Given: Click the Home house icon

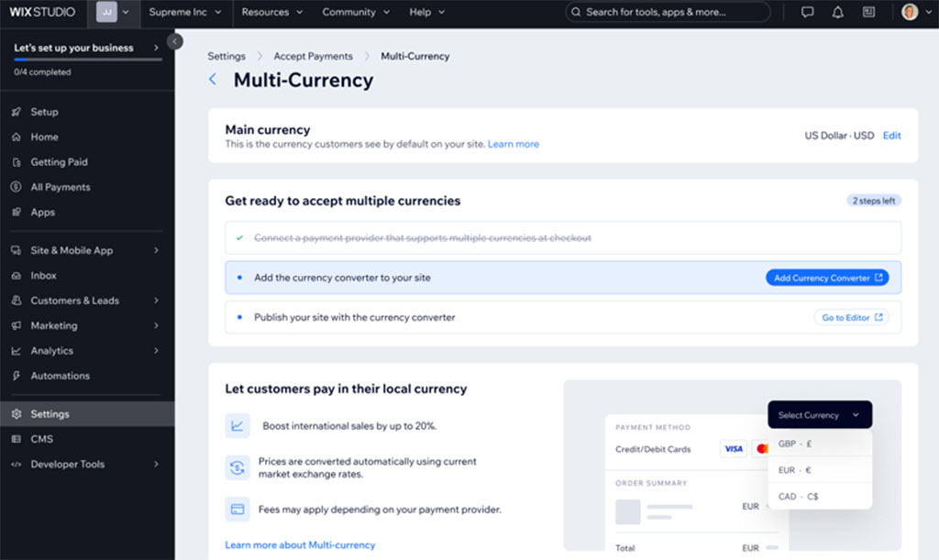Looking at the screenshot, I should (x=17, y=137).
